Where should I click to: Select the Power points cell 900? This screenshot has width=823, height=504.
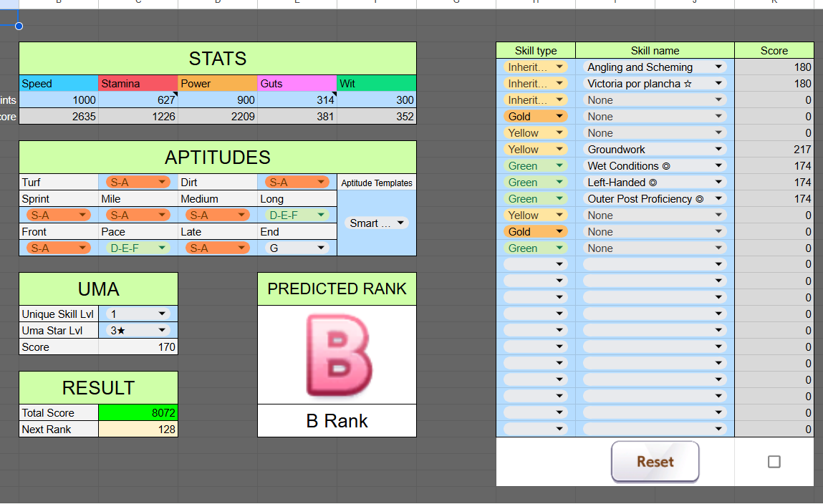click(x=218, y=100)
